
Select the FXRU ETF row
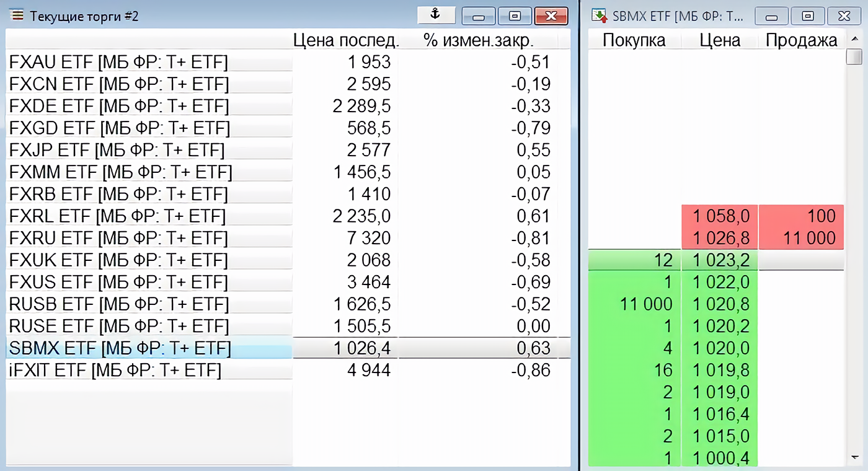tap(288, 238)
